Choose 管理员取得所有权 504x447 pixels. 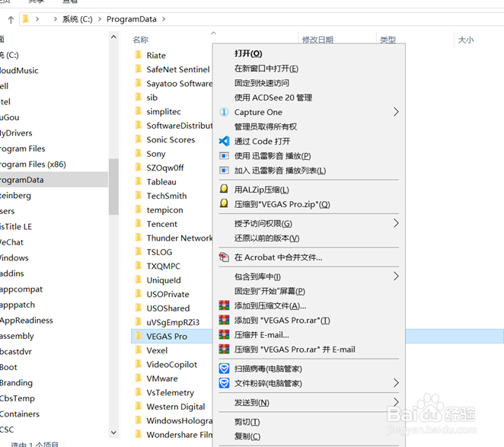click(x=266, y=126)
